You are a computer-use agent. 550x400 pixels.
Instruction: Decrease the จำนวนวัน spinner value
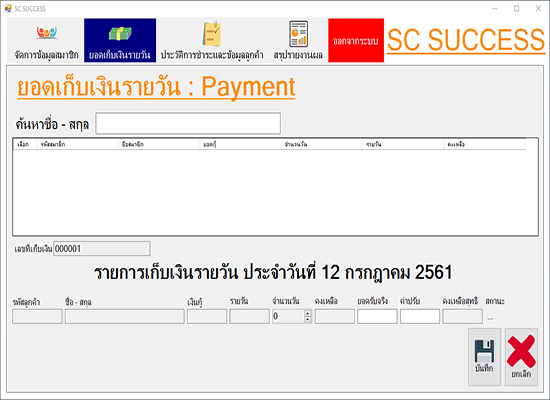(308, 319)
